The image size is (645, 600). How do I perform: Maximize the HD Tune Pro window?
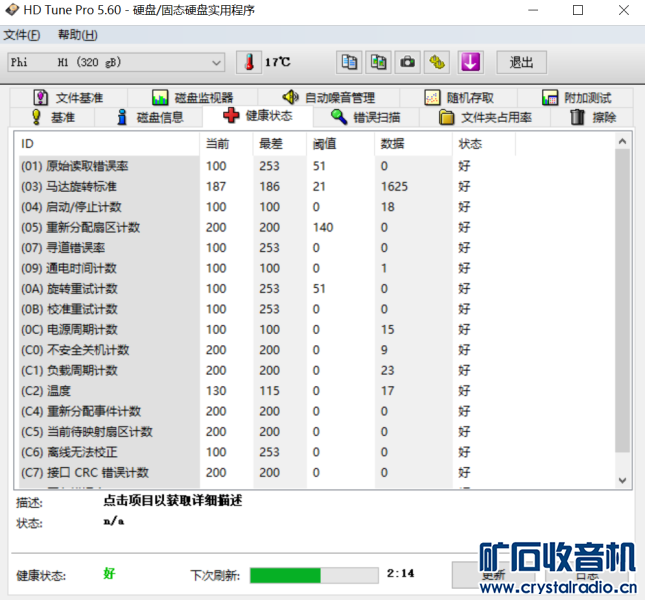point(578,10)
